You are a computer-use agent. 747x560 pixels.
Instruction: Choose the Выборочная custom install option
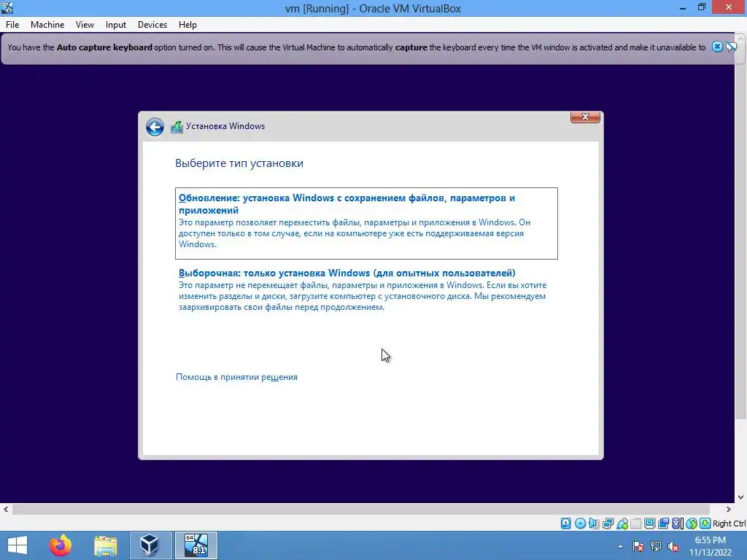(x=366, y=289)
